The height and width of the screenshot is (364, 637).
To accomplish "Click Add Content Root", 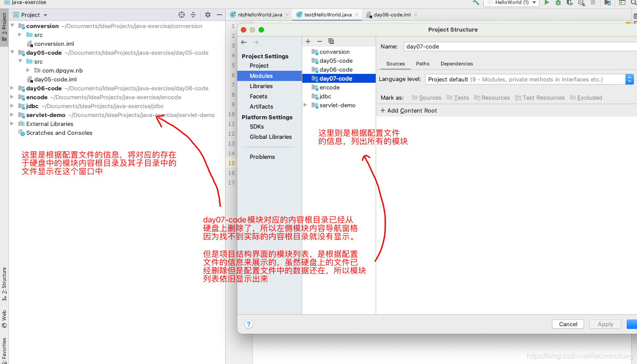I will click(409, 110).
